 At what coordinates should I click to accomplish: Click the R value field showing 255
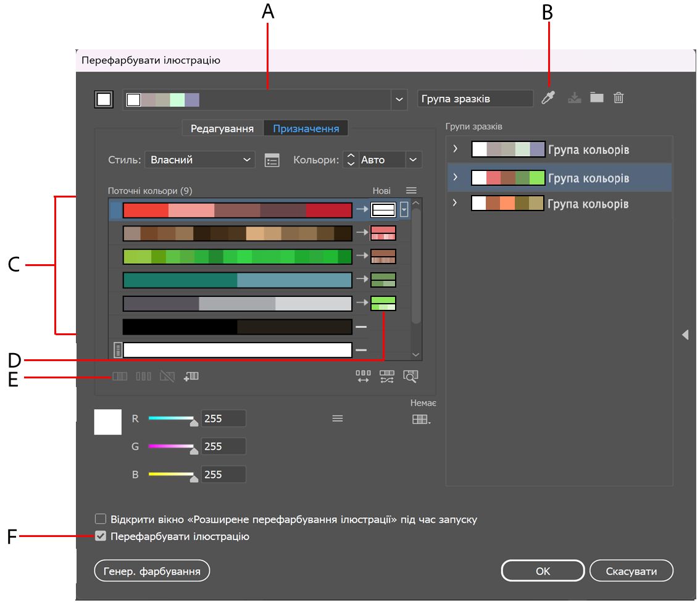coord(223,419)
